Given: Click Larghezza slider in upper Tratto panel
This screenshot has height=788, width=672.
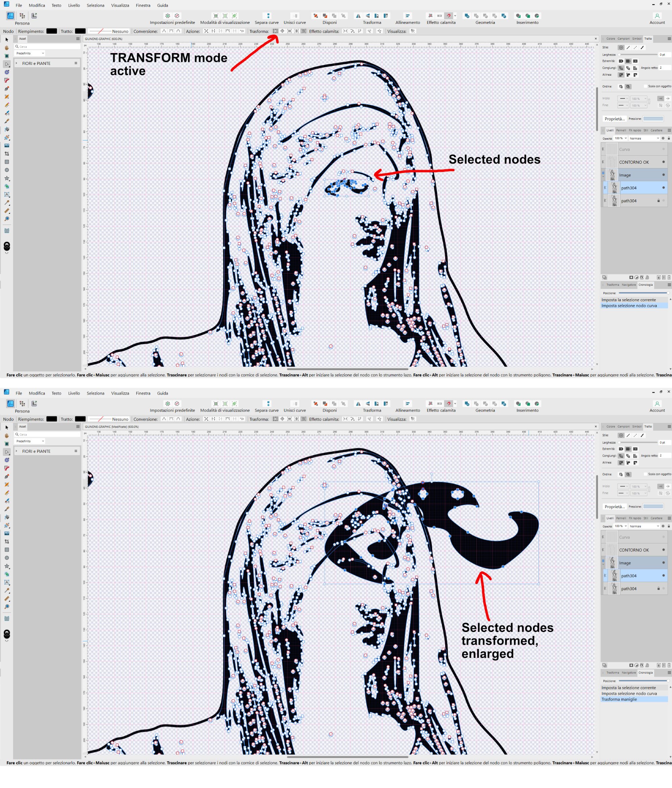Looking at the screenshot, I should point(638,54).
